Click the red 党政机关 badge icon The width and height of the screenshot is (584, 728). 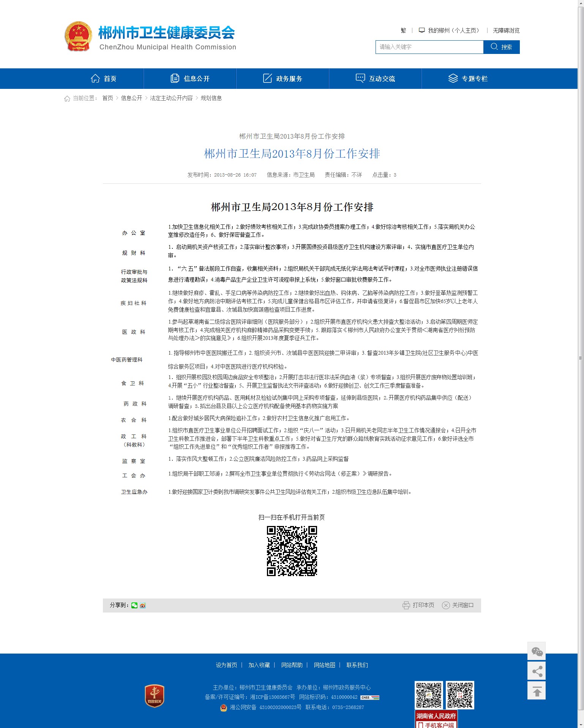[x=155, y=696]
